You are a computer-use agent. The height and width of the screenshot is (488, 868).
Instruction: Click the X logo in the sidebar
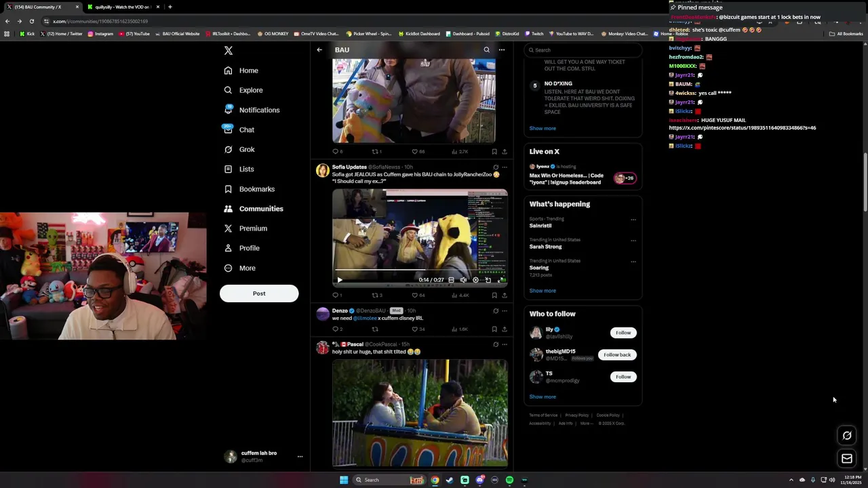(x=229, y=51)
